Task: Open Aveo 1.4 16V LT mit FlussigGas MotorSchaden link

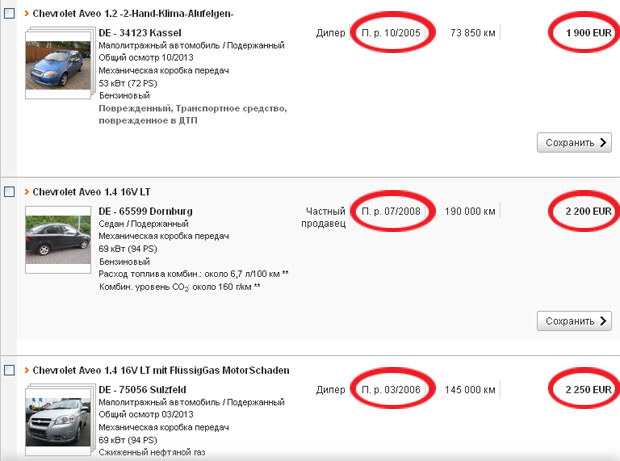Action: tap(161, 370)
